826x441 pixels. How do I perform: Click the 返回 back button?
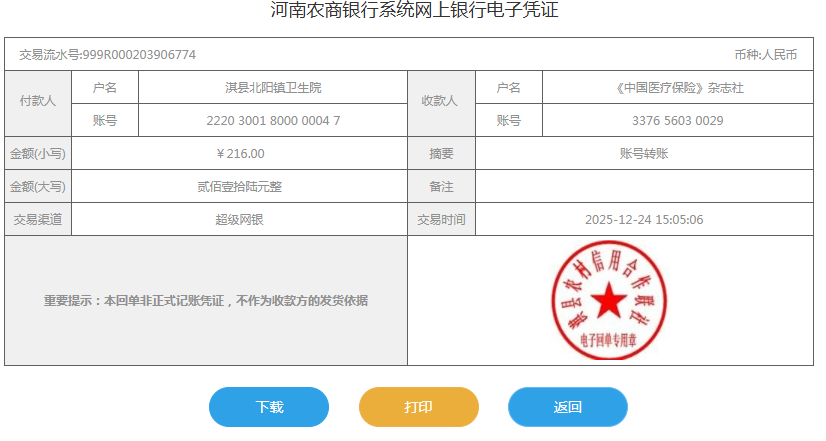(x=567, y=407)
